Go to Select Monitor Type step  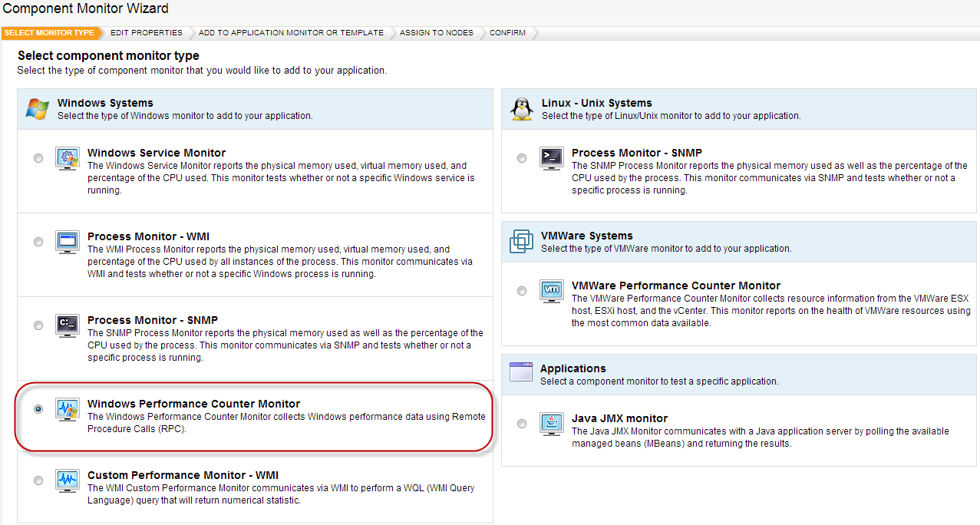click(x=51, y=33)
